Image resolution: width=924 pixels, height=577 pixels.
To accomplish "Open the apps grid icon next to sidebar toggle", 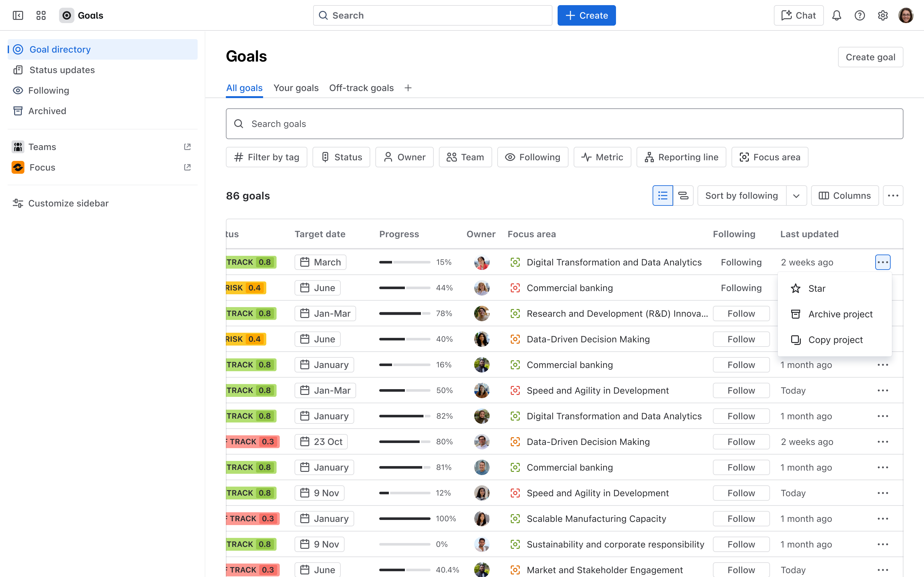I will (41, 15).
